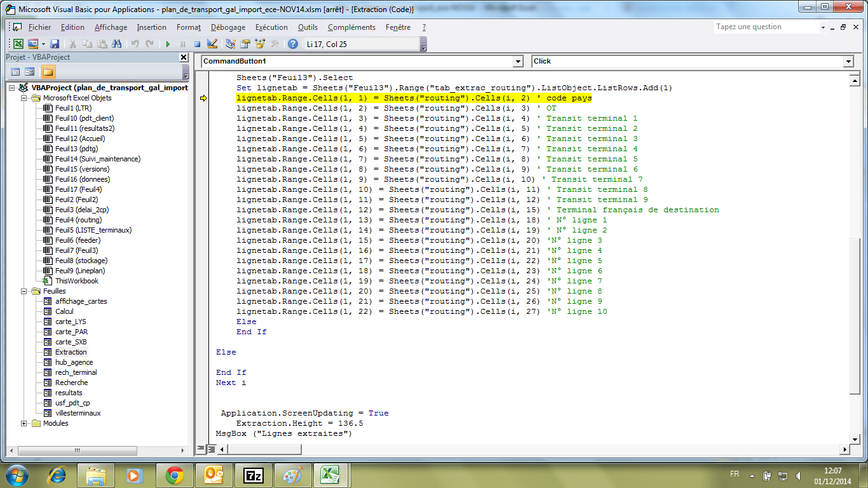The image size is (868, 488).
Task: Switch to Procedure View at code window bottom
Action: click(201, 449)
